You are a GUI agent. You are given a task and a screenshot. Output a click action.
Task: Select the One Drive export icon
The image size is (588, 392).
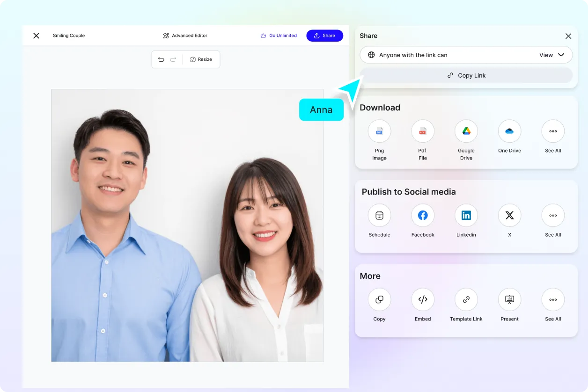coord(509,131)
